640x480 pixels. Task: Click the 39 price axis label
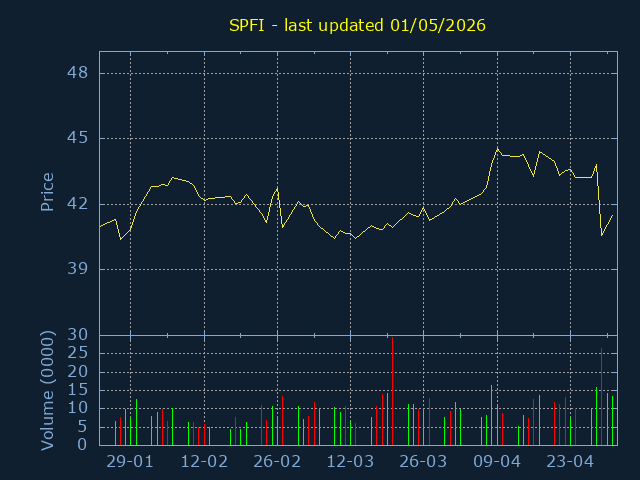[78, 269]
